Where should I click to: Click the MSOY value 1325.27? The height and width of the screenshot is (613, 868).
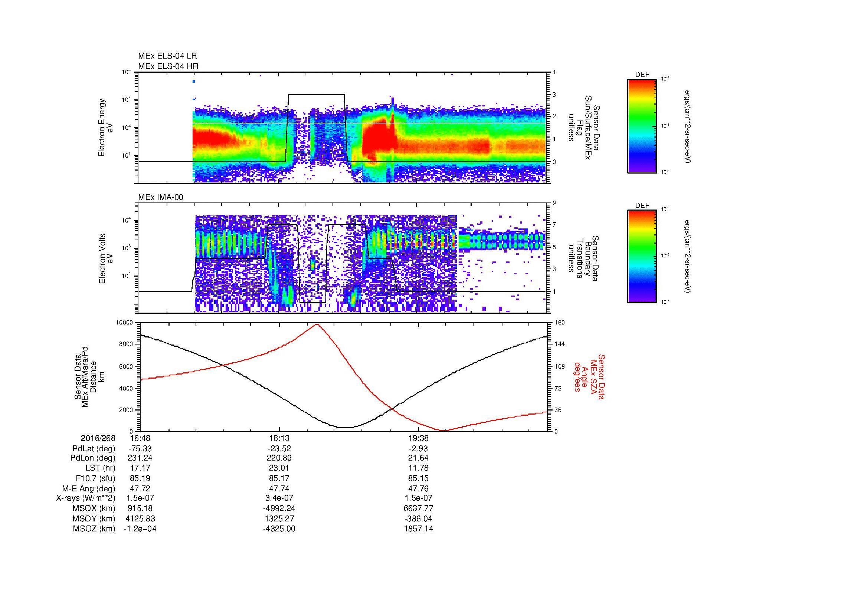coord(279,518)
